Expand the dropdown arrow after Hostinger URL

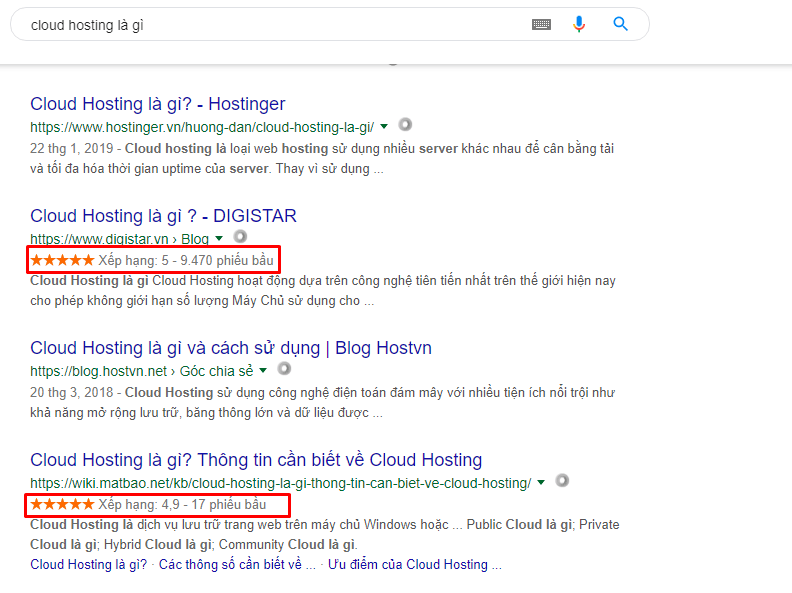coord(384,126)
